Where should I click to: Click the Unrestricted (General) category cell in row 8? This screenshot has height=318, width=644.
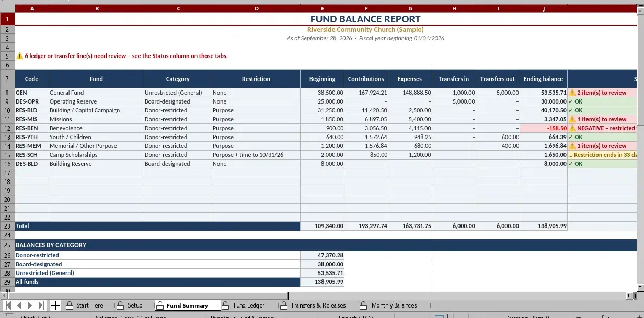tap(178, 93)
